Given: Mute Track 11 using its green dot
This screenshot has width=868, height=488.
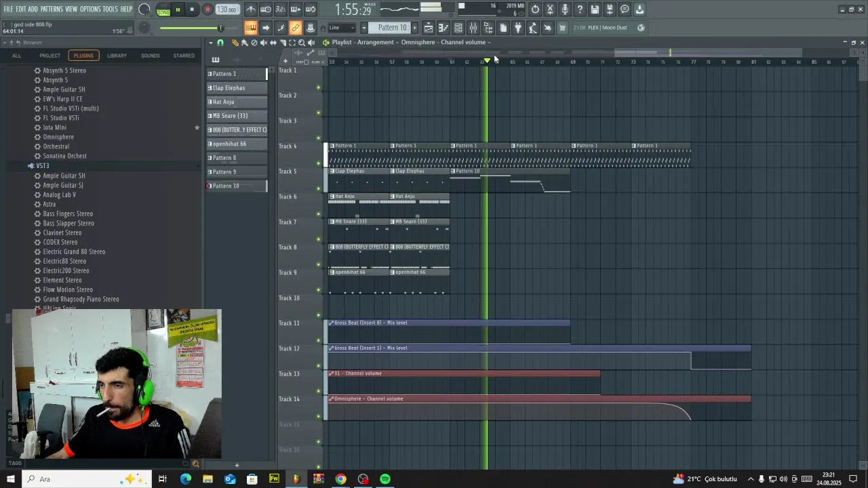Looking at the screenshot, I should pos(318,340).
